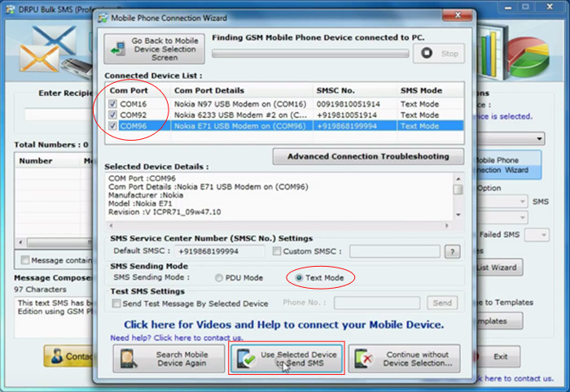Click DRPU Bulk SMS title bar app icon
Screen dimensions: 570x392
tap(10, 10)
